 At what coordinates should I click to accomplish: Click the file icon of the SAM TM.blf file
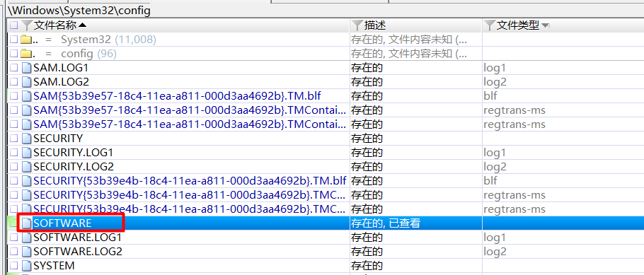coord(27,96)
